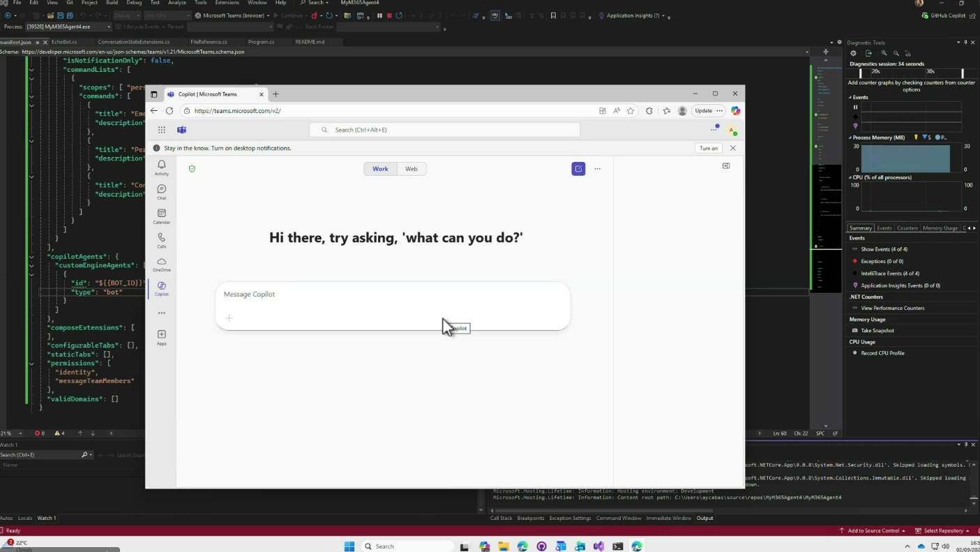Open the README.md tab
This screenshot has height=552, width=980.
coord(310,42)
